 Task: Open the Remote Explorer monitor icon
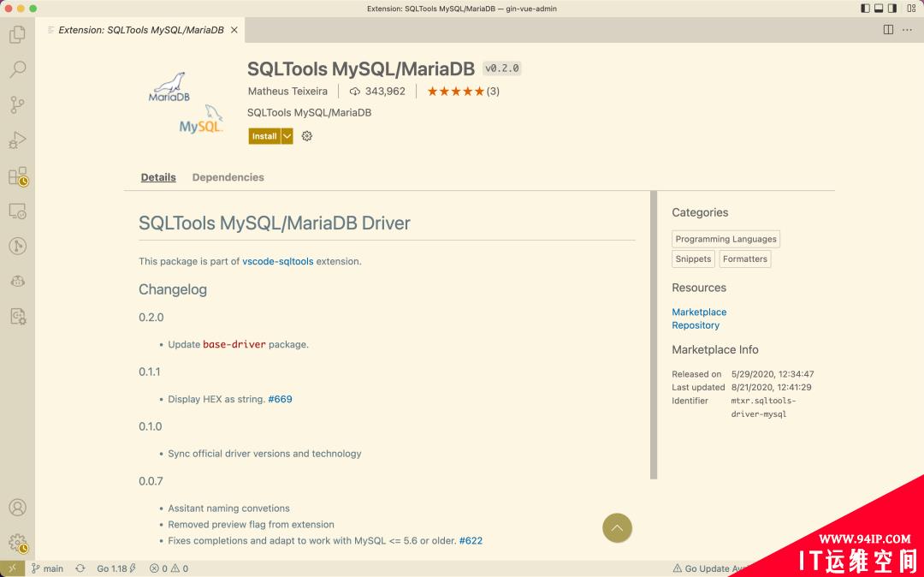17,211
